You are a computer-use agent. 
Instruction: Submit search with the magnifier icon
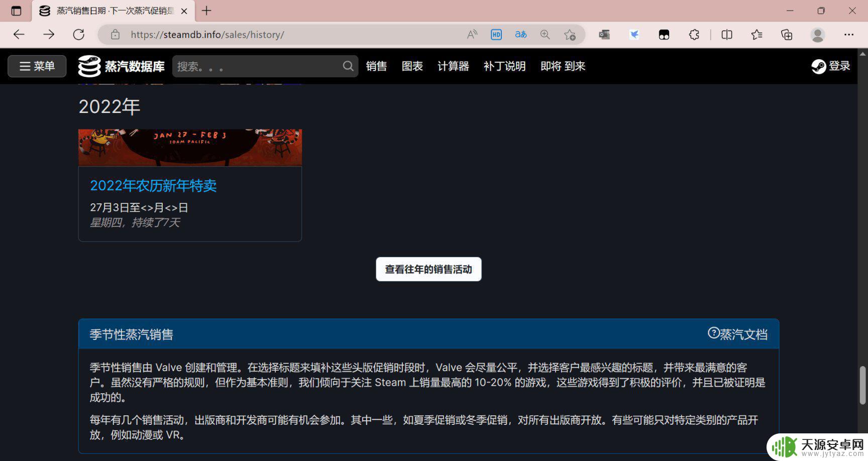[x=348, y=66]
